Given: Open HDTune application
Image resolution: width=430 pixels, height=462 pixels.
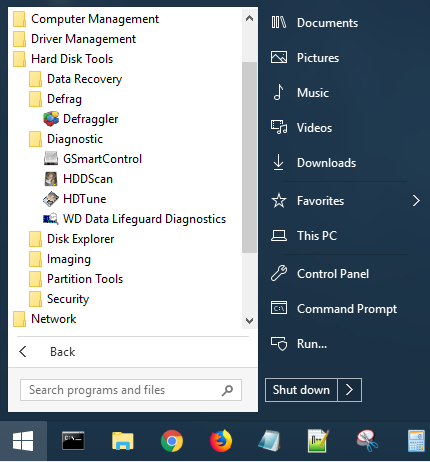Looking at the screenshot, I should (x=75, y=199).
